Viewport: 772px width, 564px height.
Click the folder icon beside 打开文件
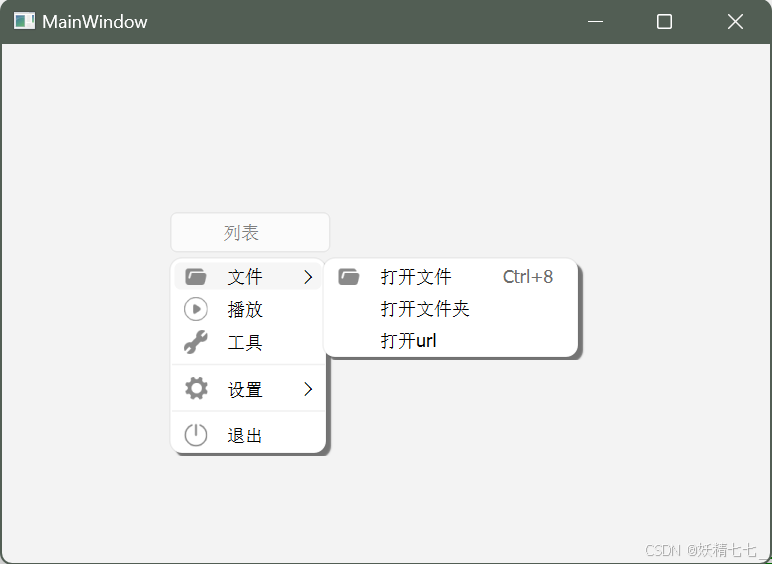pyautogui.click(x=349, y=277)
